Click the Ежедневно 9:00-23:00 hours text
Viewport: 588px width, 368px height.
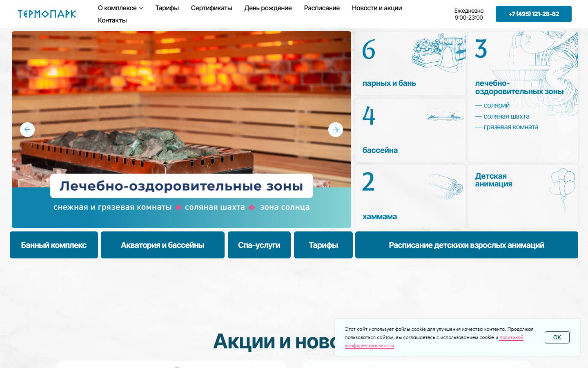click(469, 14)
